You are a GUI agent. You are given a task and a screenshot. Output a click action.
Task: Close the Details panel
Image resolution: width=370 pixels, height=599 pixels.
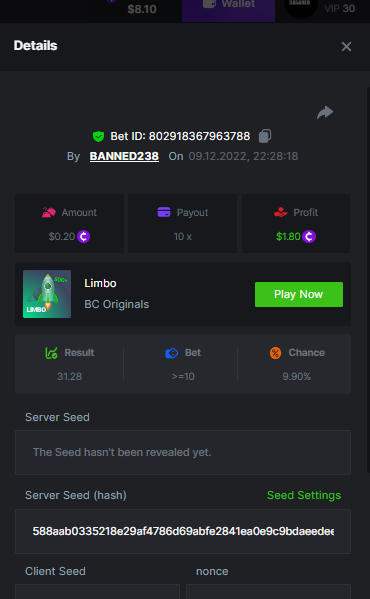point(346,47)
